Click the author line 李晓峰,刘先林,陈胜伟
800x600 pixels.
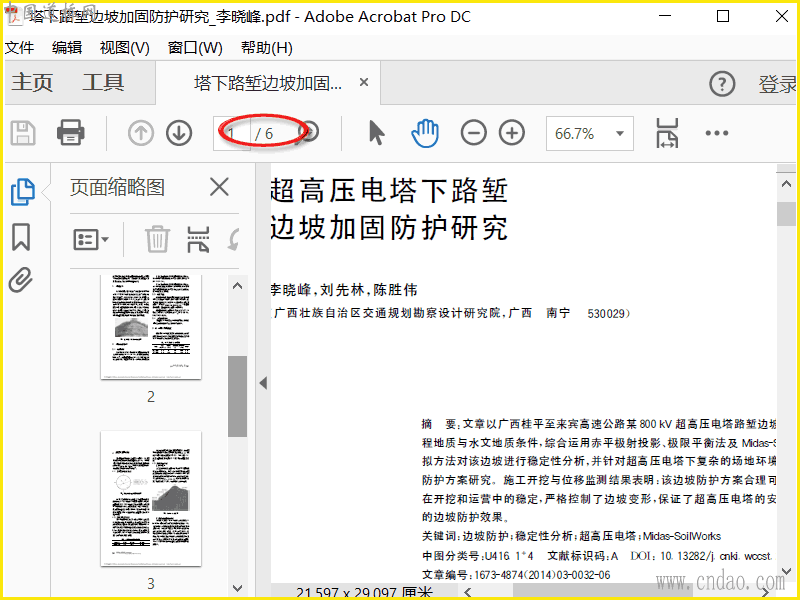point(344,290)
